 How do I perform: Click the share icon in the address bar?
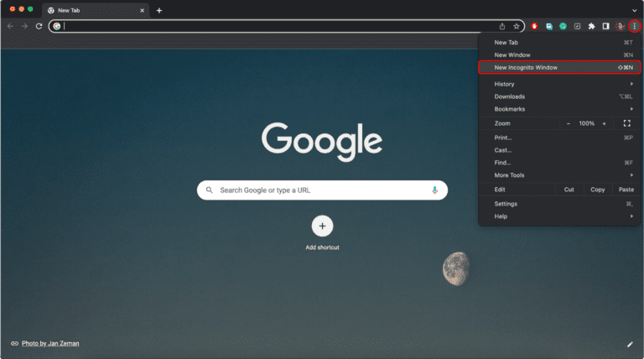pyautogui.click(x=502, y=26)
